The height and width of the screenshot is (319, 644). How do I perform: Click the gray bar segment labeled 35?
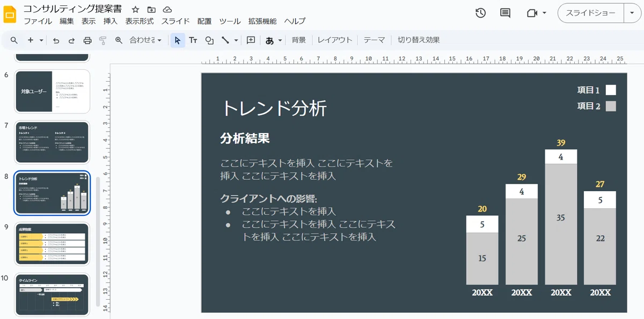561,224
